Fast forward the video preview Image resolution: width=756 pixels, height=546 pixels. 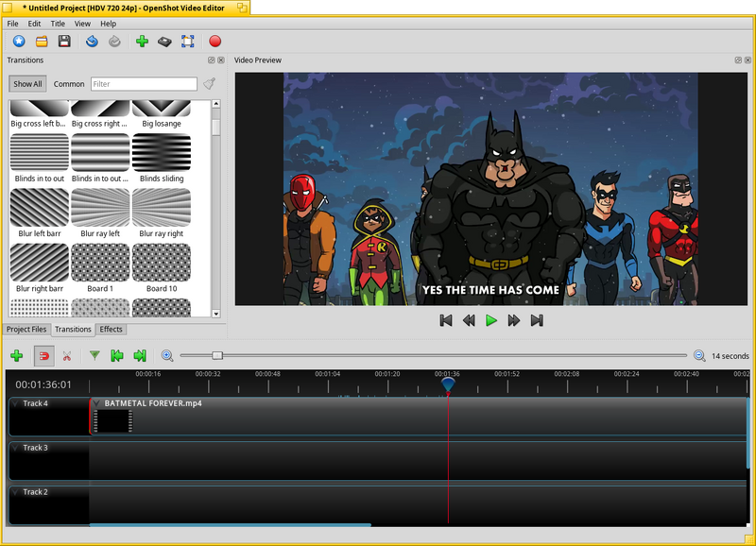click(514, 320)
